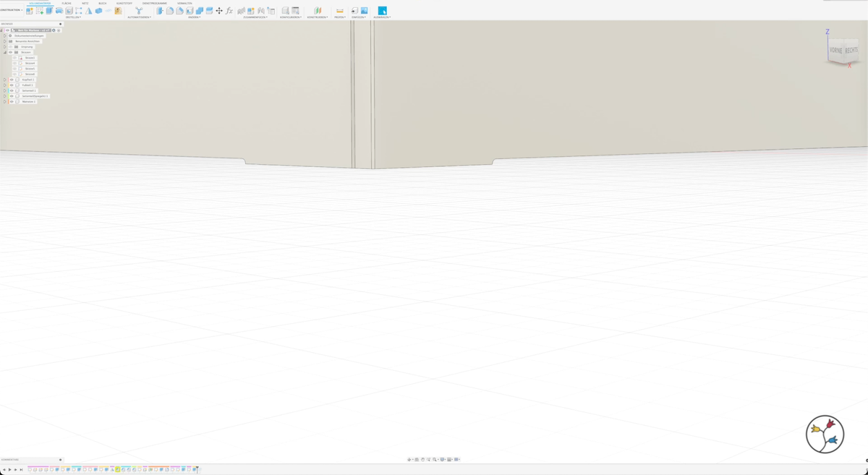
Task: Show the Ursprung folder via eye icon
Action: 11,47
